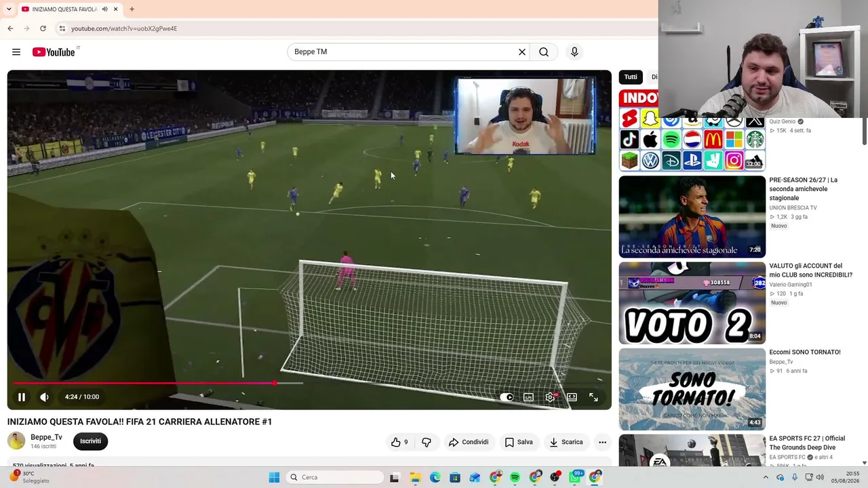Open the 'Eccomi SONO TORNATO!' title
Screen dimensions: 868x488
point(805,352)
